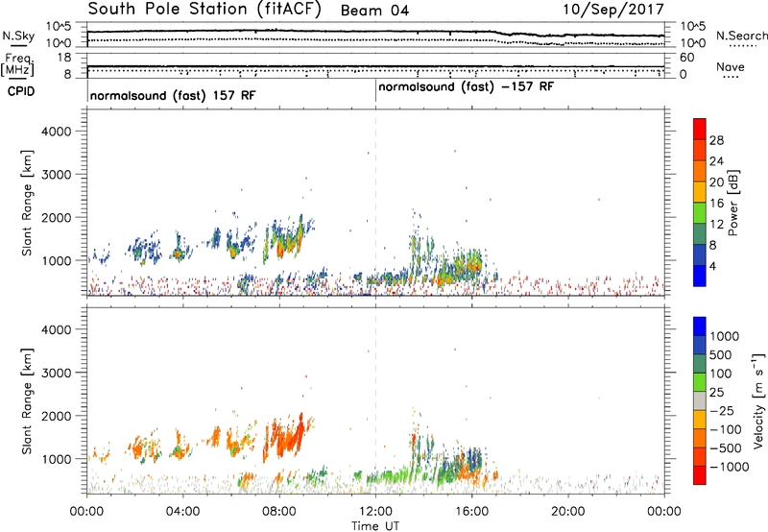Click the 'N.Sky' legend label
This screenshot has height=532, width=768.
18,36
